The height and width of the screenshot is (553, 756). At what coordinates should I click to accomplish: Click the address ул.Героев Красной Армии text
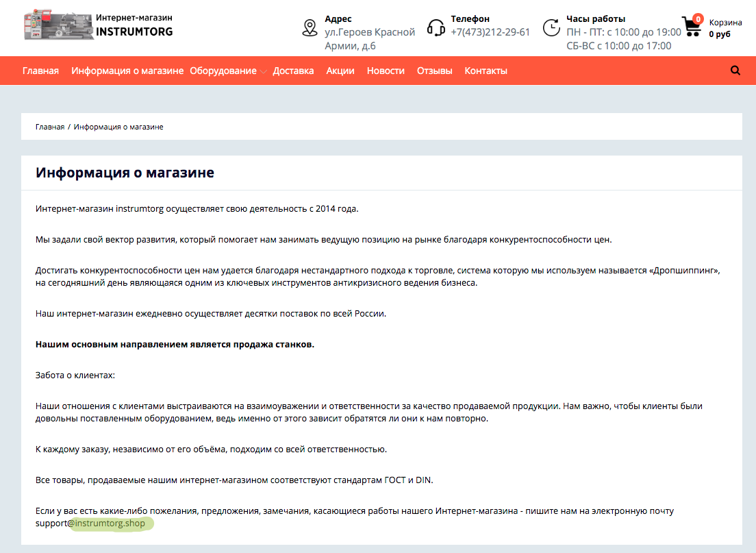(x=369, y=38)
